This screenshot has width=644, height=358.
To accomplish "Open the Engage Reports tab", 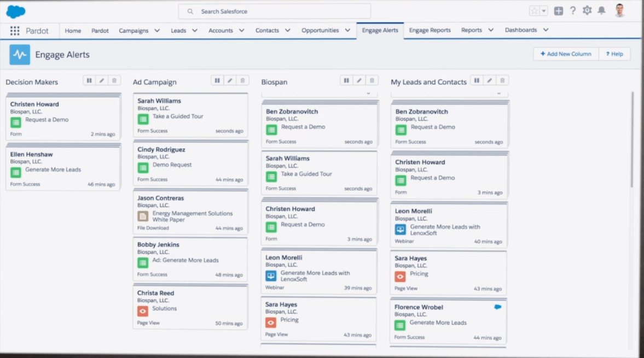I will 430,31.
